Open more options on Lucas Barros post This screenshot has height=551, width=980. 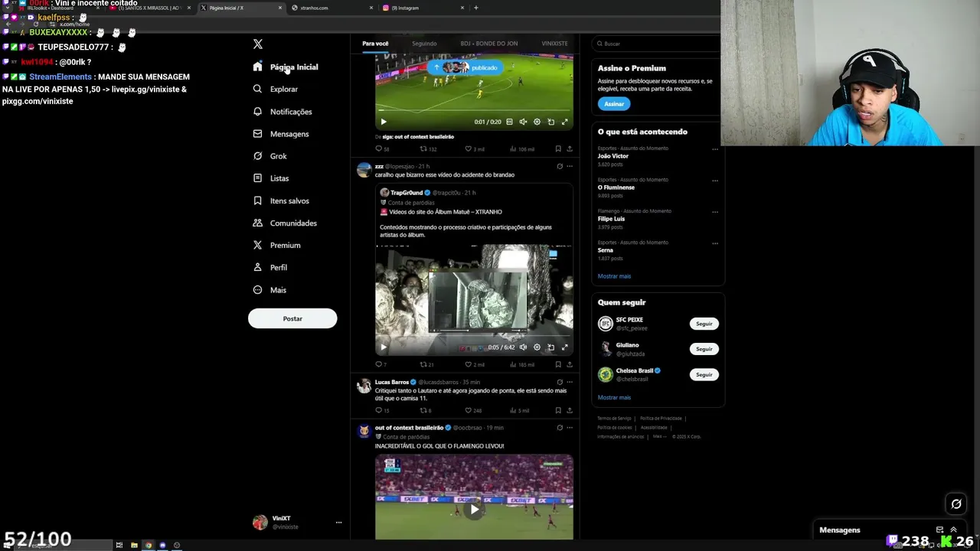(569, 382)
